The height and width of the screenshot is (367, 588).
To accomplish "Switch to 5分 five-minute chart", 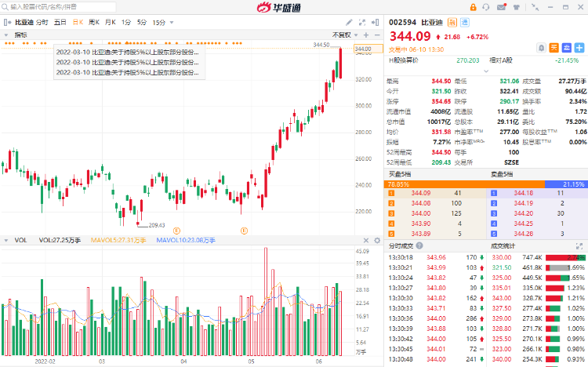I will [x=142, y=23].
